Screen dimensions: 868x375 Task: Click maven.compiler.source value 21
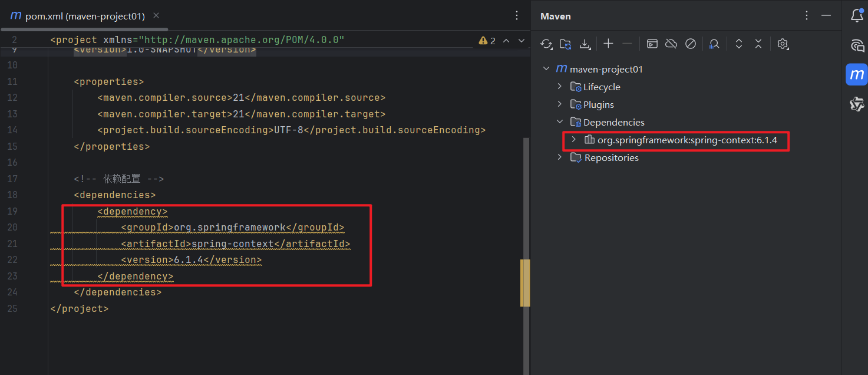coord(239,98)
